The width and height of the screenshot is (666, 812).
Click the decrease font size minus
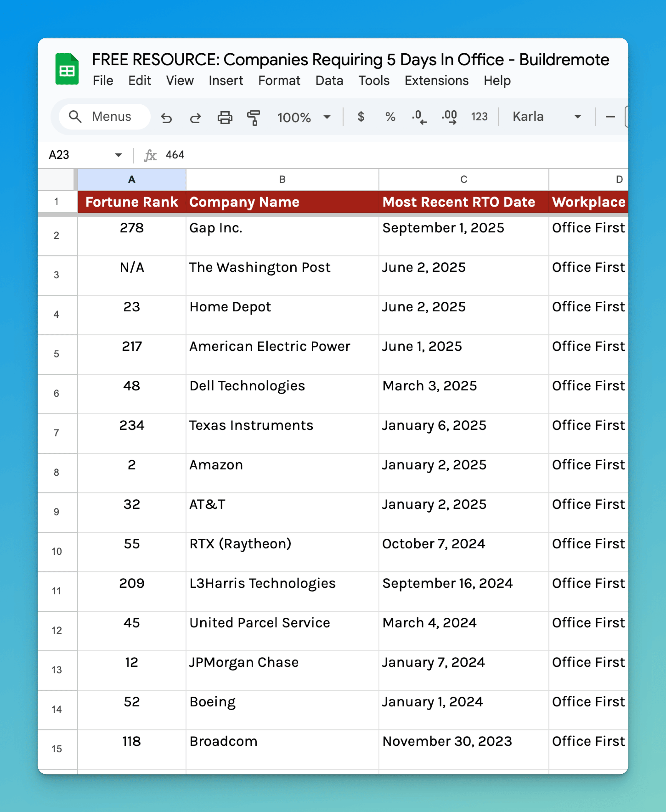point(610,117)
